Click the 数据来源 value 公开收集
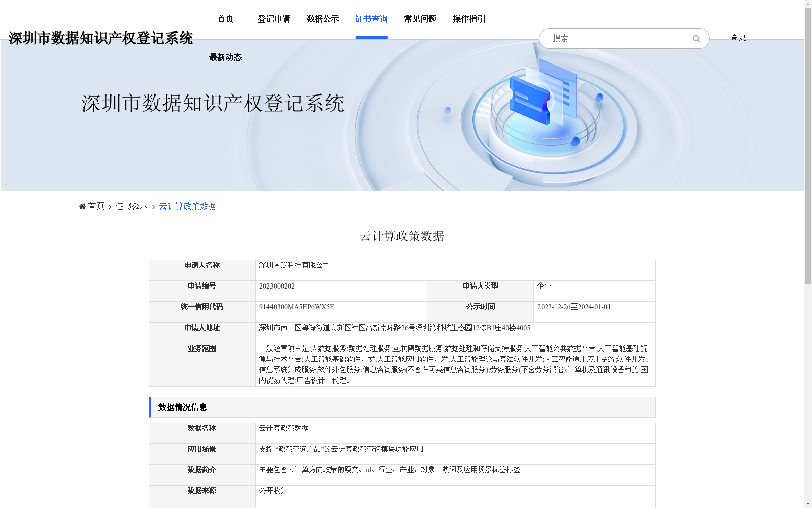812x508 pixels. [273, 491]
